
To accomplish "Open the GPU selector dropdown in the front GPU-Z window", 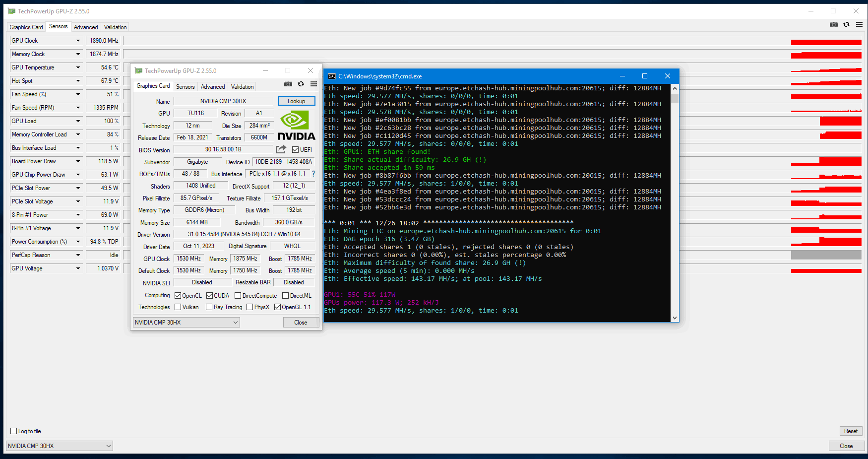I will pos(186,323).
